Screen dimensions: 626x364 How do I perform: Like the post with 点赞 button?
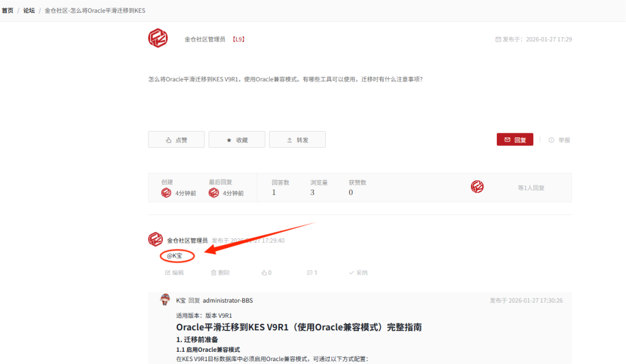pos(176,140)
